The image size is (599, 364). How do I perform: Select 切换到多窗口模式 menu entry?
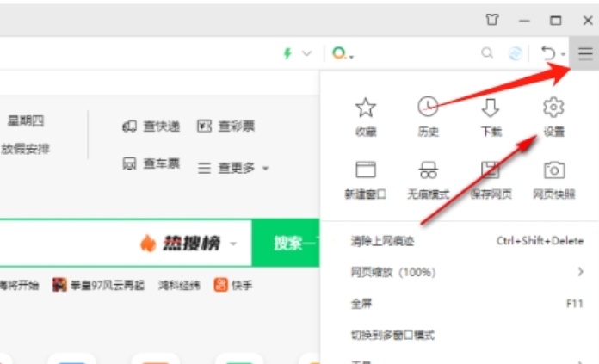tap(393, 335)
